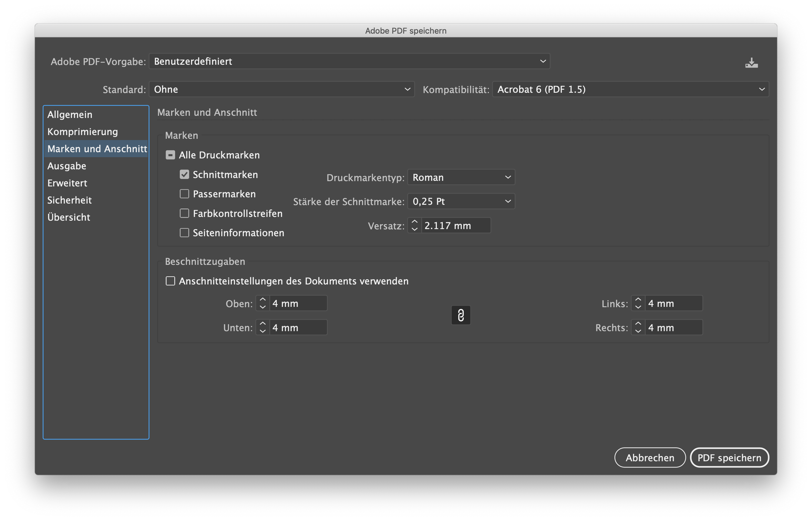Check Anschnitteinstellungen des Dokuments verwenden
Image resolution: width=812 pixels, height=521 pixels.
pyautogui.click(x=170, y=281)
